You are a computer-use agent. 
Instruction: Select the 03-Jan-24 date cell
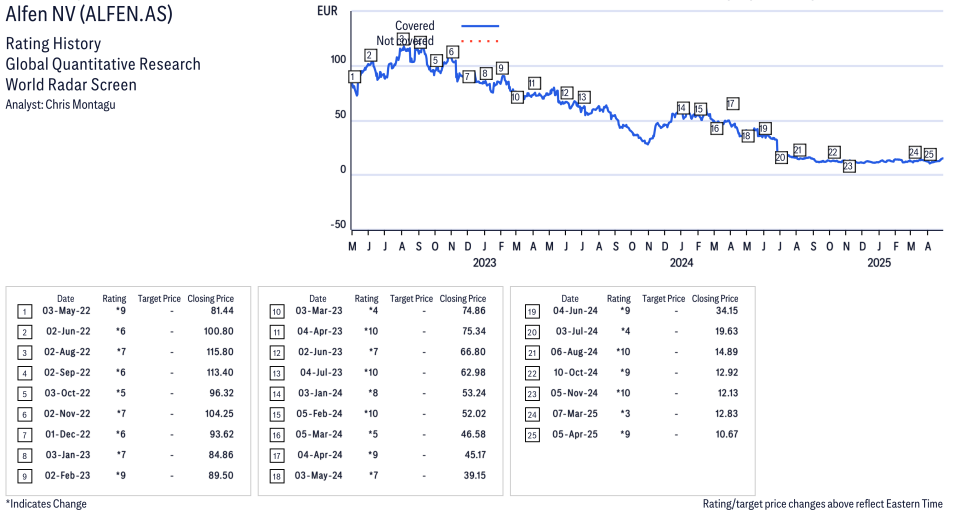point(320,393)
